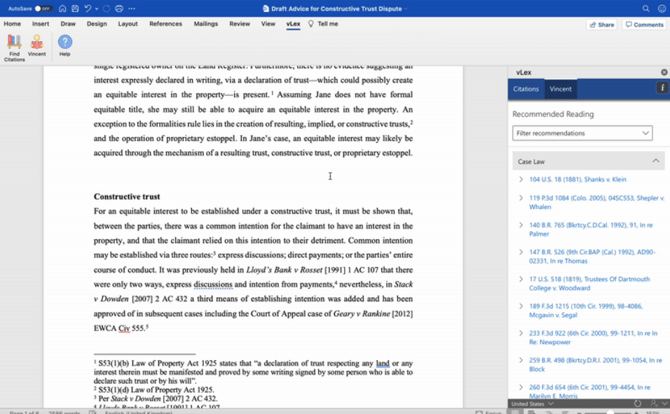Select the vLex ribbon tab
The height and width of the screenshot is (414, 670).
coord(293,24)
